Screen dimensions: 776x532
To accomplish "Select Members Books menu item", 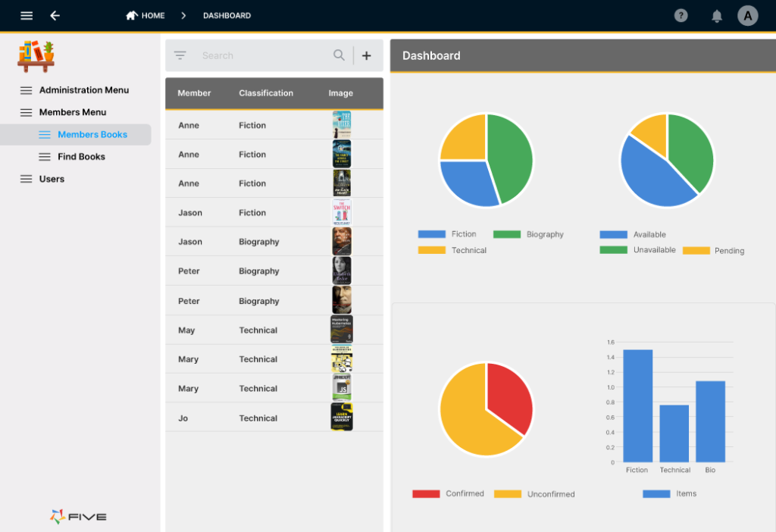I will click(x=92, y=135).
